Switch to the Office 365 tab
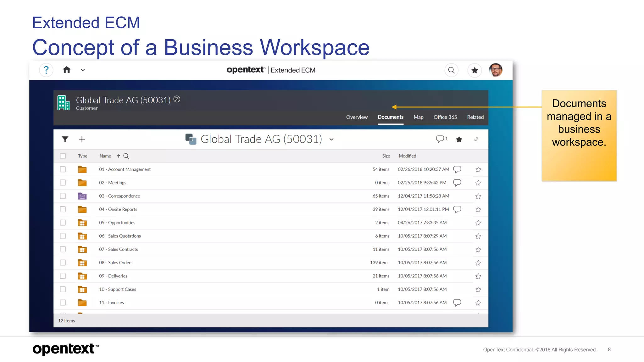This screenshot has height=362, width=644. [x=445, y=117]
